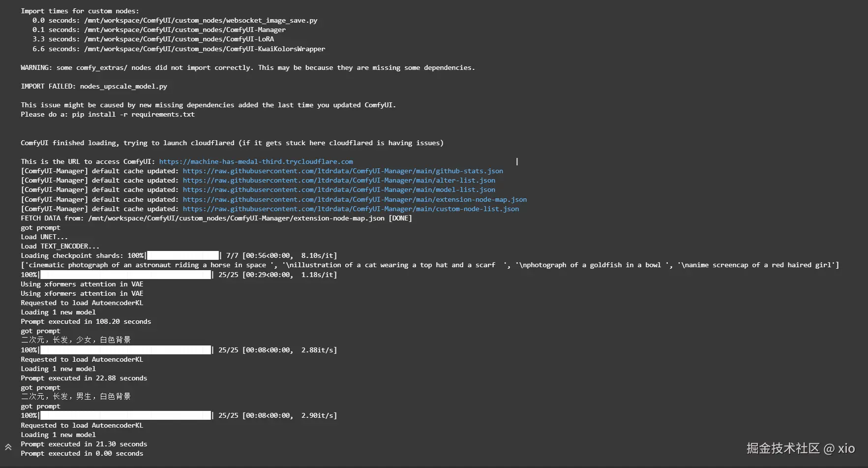
Task: Click the double-chevron scroll-up icon
Action: (8, 447)
